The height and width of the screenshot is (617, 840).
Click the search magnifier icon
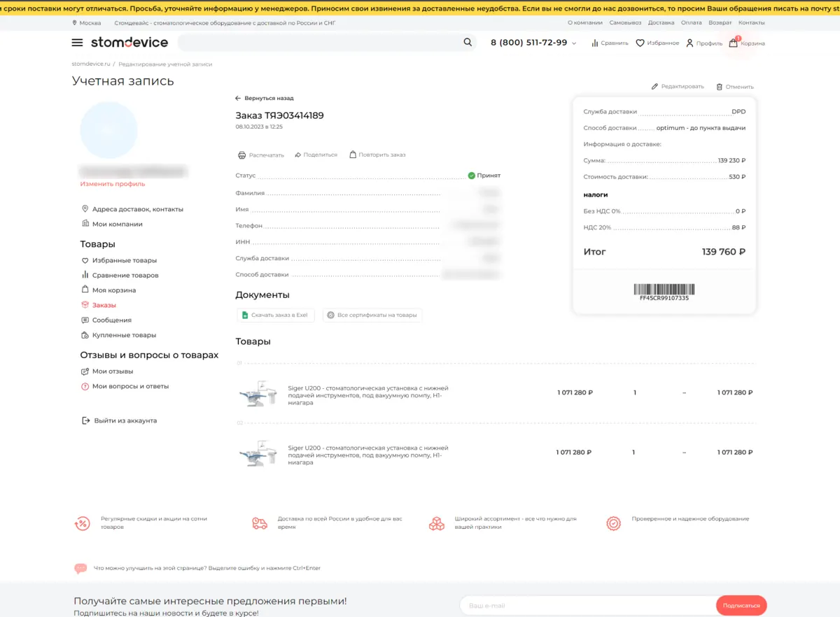pyautogui.click(x=468, y=43)
